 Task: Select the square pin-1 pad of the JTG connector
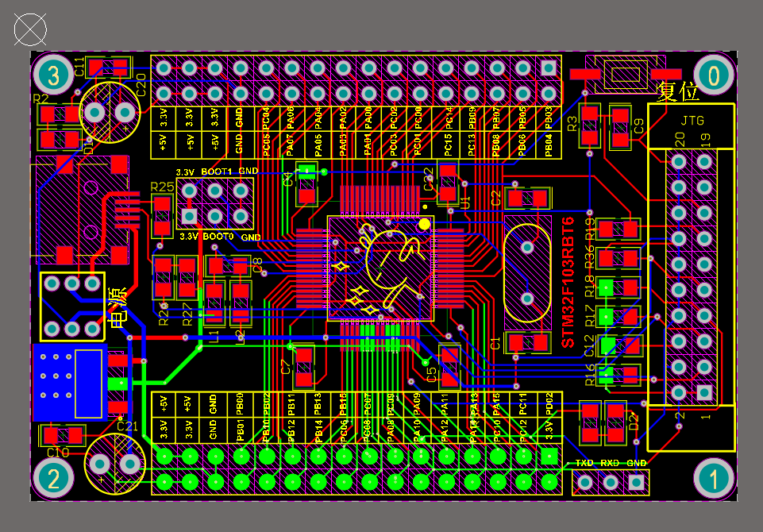click(704, 391)
